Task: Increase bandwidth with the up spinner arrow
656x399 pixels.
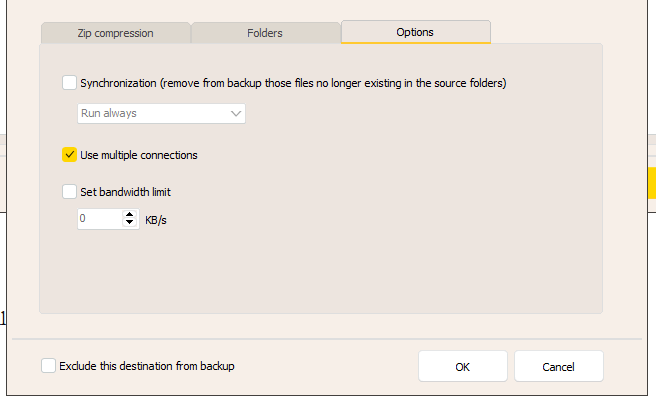Action: [130, 215]
